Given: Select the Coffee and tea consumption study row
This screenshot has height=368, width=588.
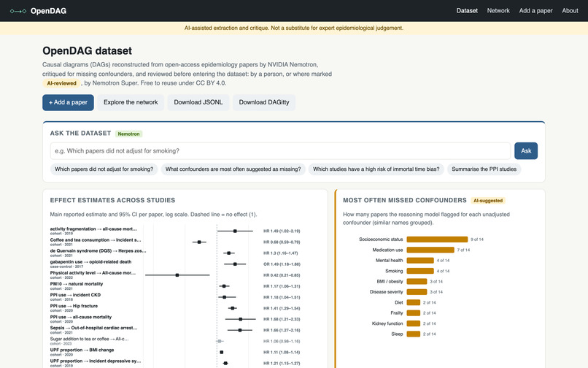Looking at the screenshot, I should point(175,242).
